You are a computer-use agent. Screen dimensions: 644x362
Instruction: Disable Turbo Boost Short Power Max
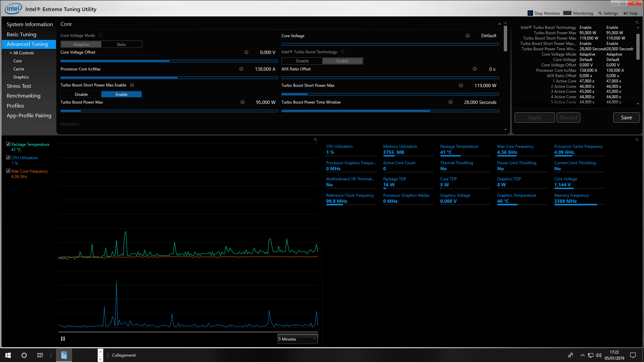point(81,95)
